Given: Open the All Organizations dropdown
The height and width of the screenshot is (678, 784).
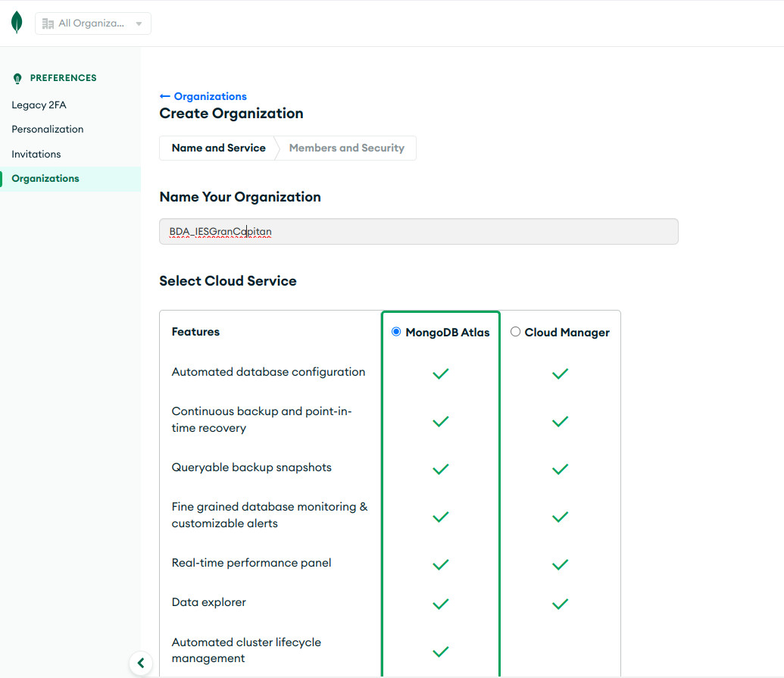Looking at the screenshot, I should [93, 23].
